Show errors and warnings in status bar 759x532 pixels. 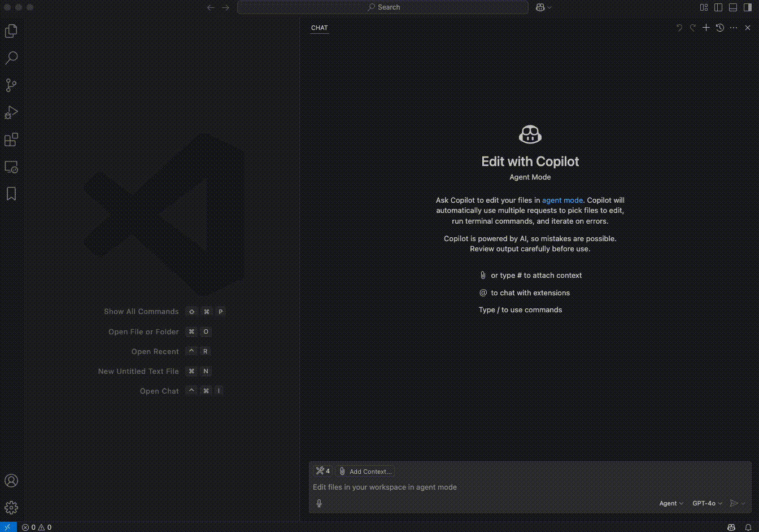pyautogui.click(x=37, y=527)
